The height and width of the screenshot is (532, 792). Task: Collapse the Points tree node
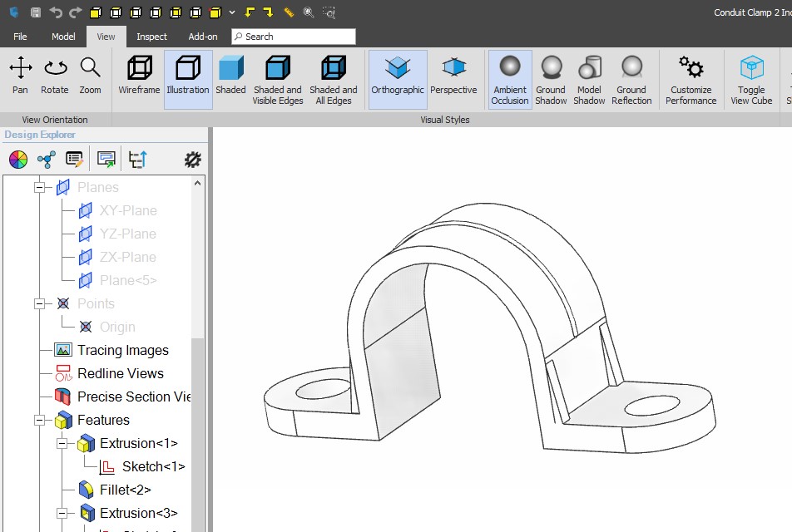point(39,303)
